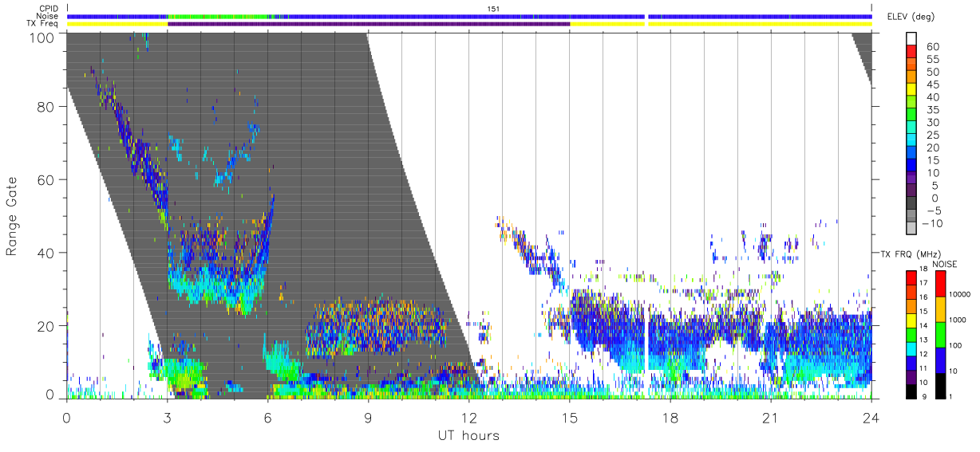Click the TX FRQ (MHz) legend title

coord(910,254)
